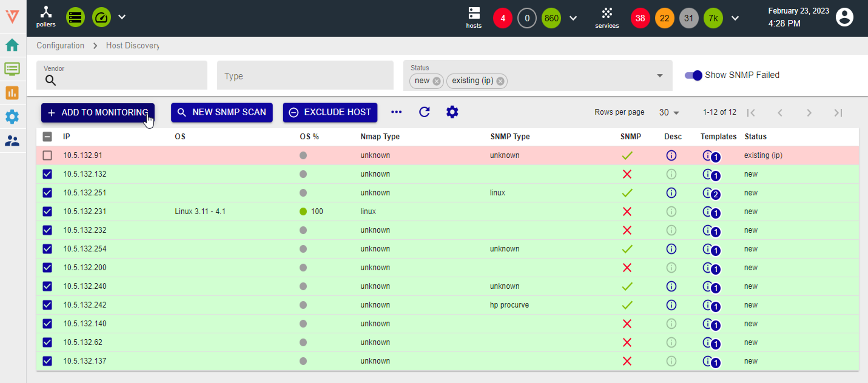
Task: Uncheck the box for 10.5.132.62
Action: coord(48,342)
